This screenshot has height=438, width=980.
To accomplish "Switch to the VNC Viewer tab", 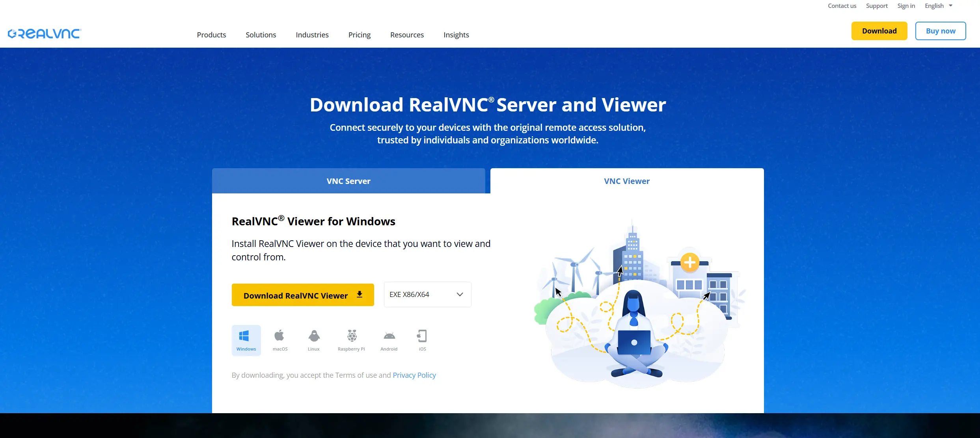I will click(626, 181).
